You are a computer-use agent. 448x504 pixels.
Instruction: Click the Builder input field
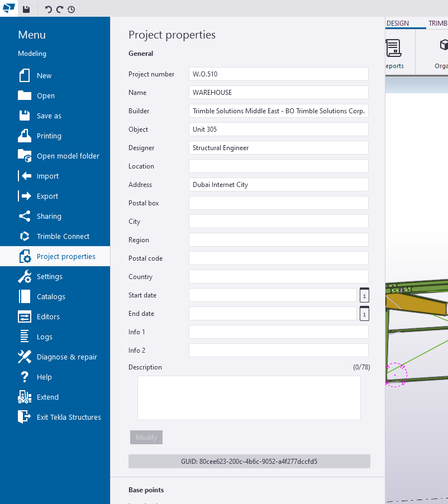click(279, 111)
